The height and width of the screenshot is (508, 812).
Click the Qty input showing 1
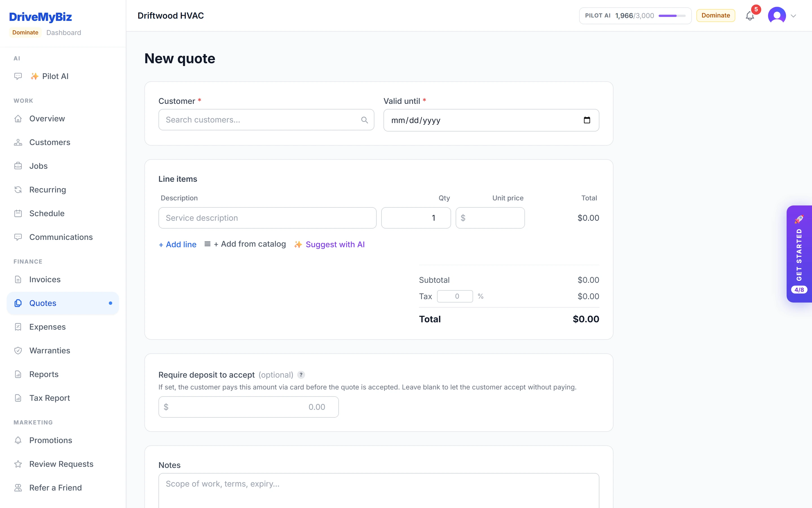416,218
